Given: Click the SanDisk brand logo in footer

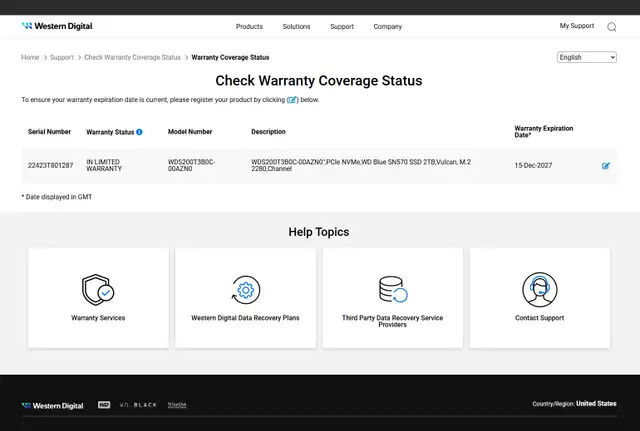Looking at the screenshot, I should [177, 405].
